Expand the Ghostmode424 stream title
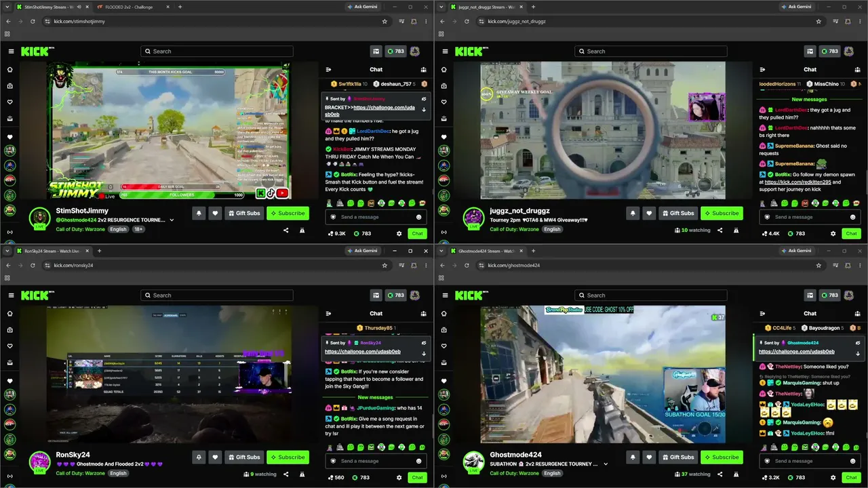Image resolution: width=868 pixels, height=488 pixels. (x=606, y=464)
